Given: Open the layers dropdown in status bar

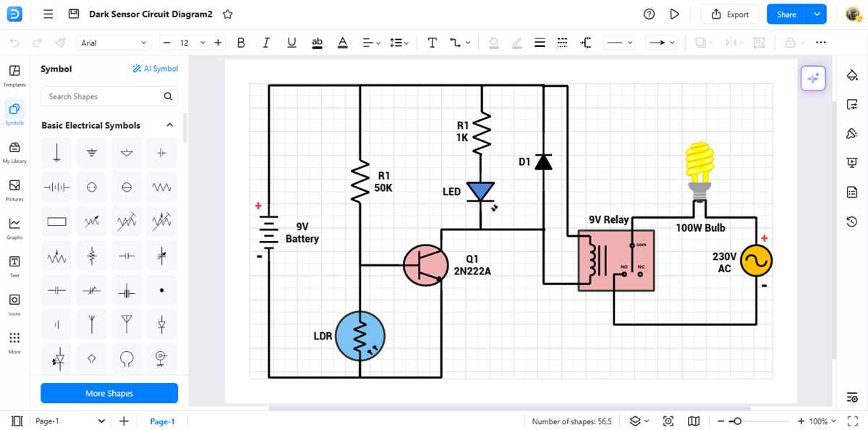Looking at the screenshot, I should point(639,421).
